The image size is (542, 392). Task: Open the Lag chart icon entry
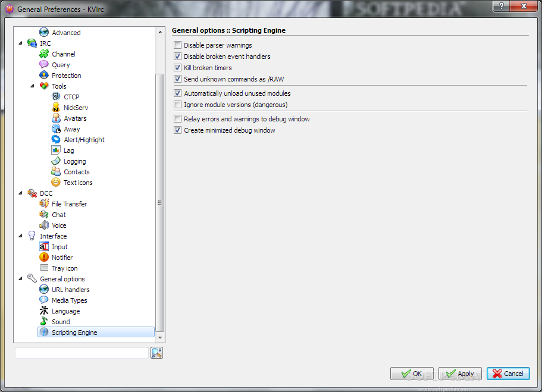point(56,150)
